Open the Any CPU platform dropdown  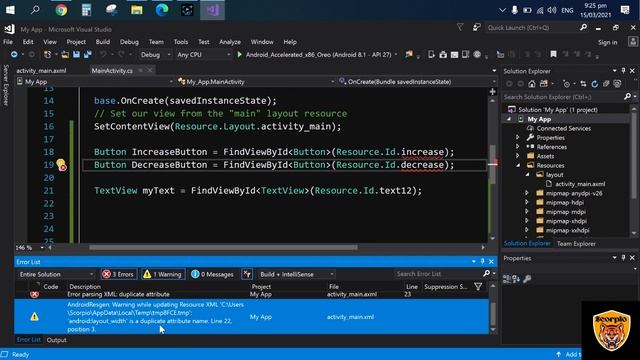(x=203, y=55)
